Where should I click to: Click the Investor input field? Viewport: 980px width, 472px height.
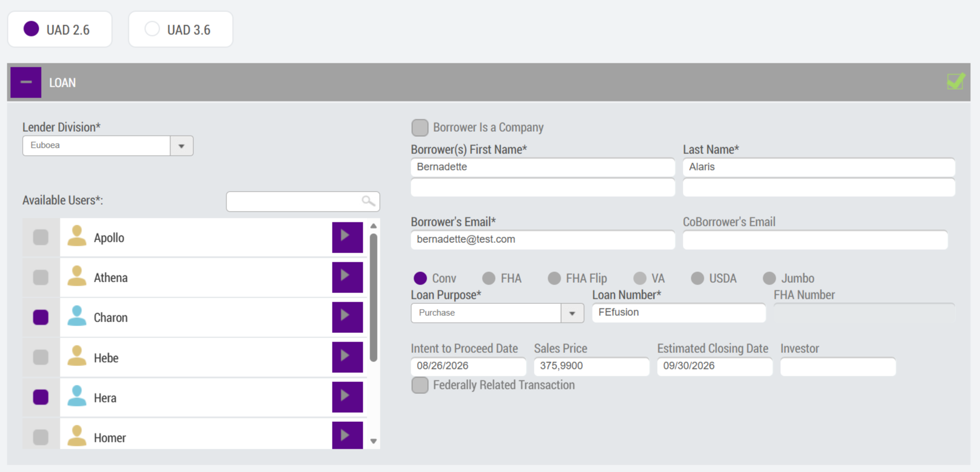click(838, 367)
